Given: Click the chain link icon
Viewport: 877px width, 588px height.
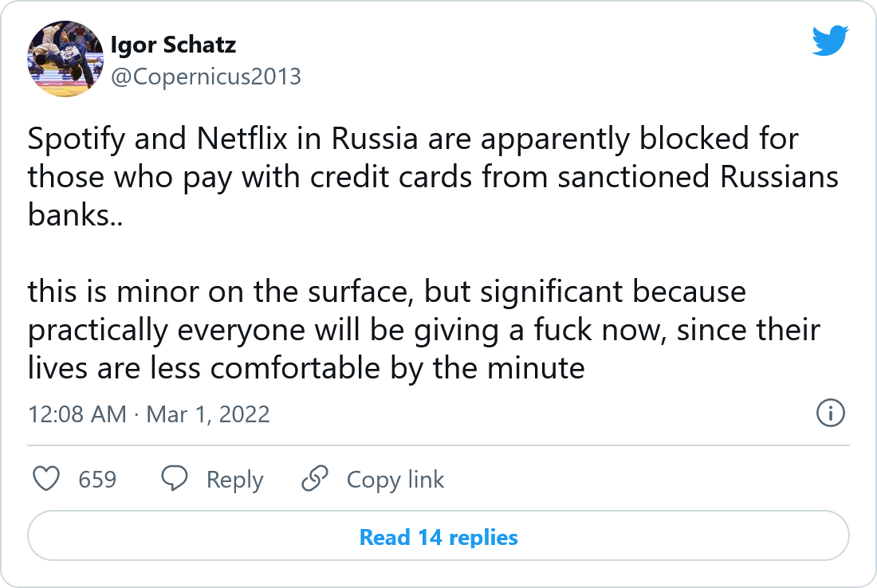Looking at the screenshot, I should tap(315, 479).
